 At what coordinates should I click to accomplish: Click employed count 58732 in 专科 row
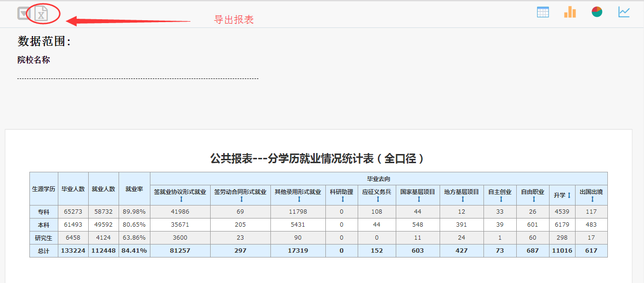(104, 212)
